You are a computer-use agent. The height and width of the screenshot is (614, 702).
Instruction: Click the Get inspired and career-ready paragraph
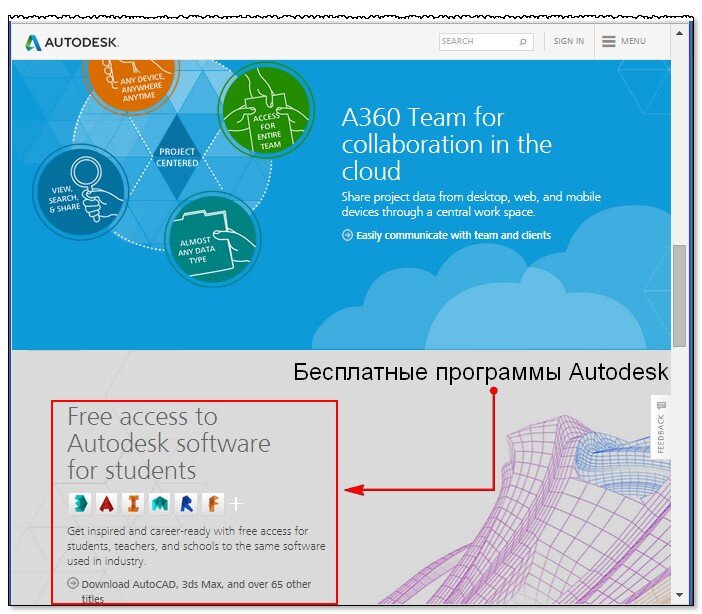196,546
